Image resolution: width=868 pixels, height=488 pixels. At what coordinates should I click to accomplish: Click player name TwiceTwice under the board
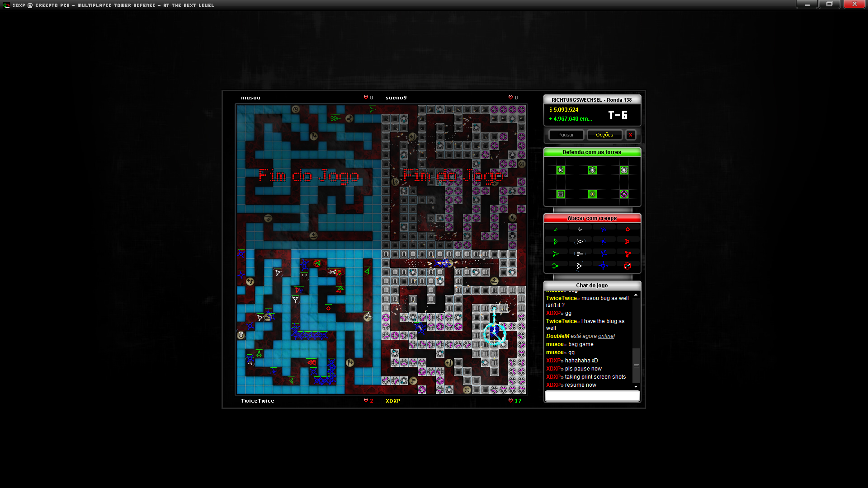[258, 401]
